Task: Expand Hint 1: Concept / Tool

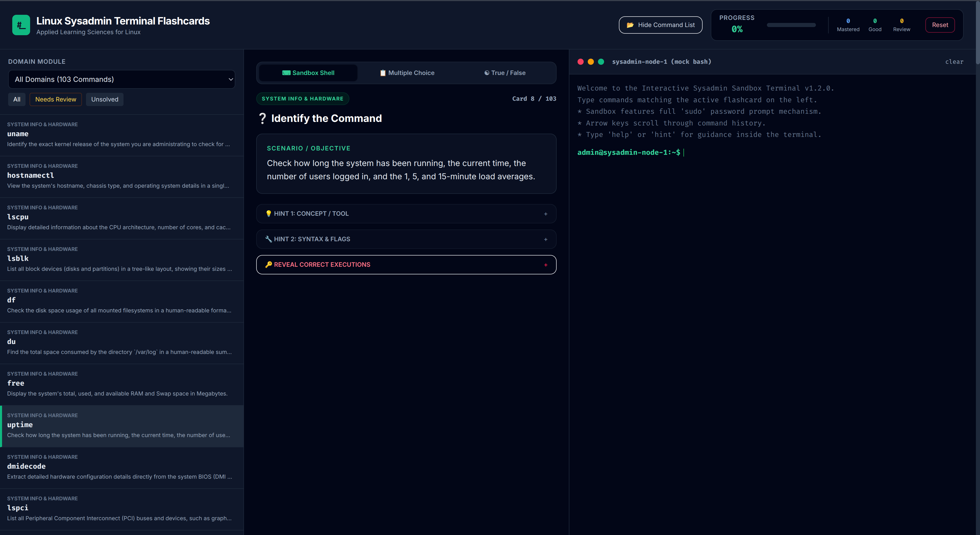Action: click(x=406, y=214)
